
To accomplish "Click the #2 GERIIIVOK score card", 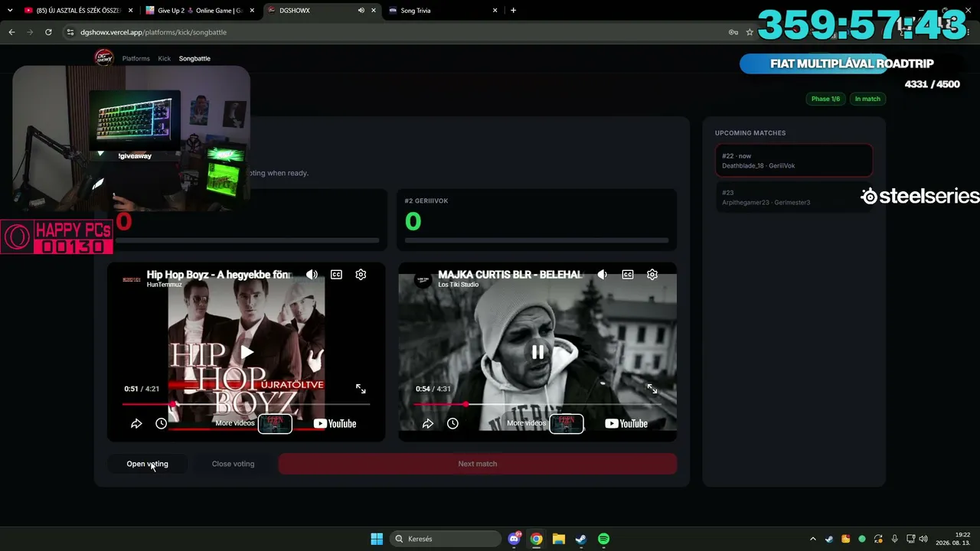I will click(537, 220).
